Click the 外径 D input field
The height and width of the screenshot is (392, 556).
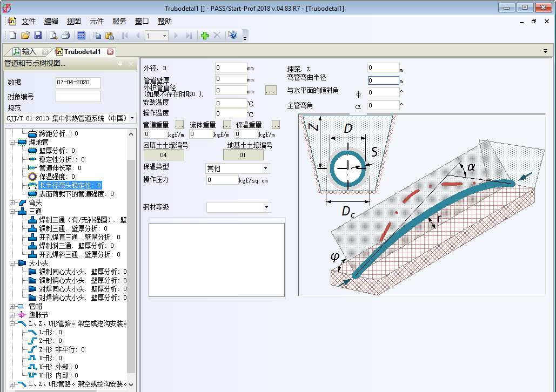tap(231, 68)
